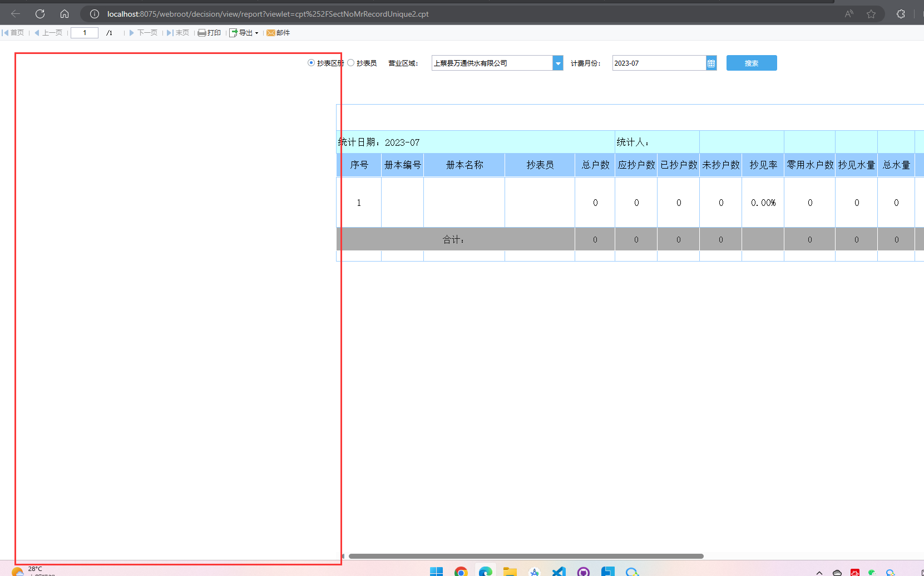This screenshot has width=924, height=576.
Task: Add page to favorites star icon
Action: tap(871, 14)
